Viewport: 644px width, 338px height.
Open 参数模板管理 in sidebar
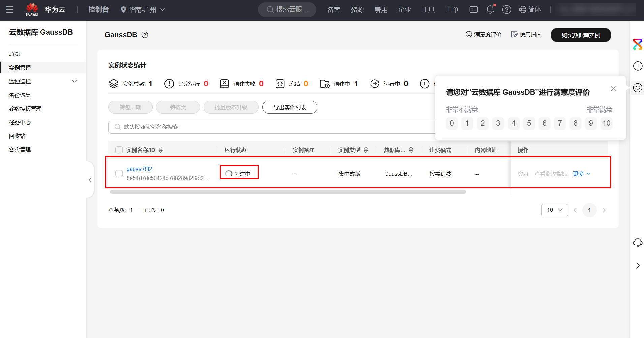click(25, 109)
